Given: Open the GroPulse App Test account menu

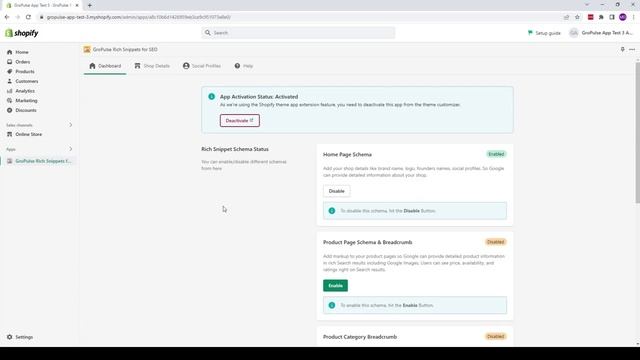Looking at the screenshot, I should (x=601, y=33).
